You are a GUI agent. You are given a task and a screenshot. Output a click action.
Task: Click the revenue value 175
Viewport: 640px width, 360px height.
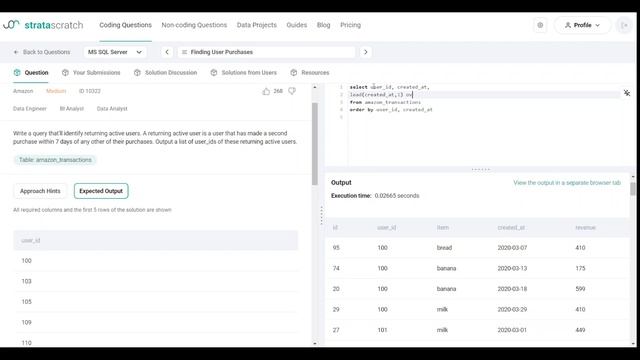coord(580,268)
